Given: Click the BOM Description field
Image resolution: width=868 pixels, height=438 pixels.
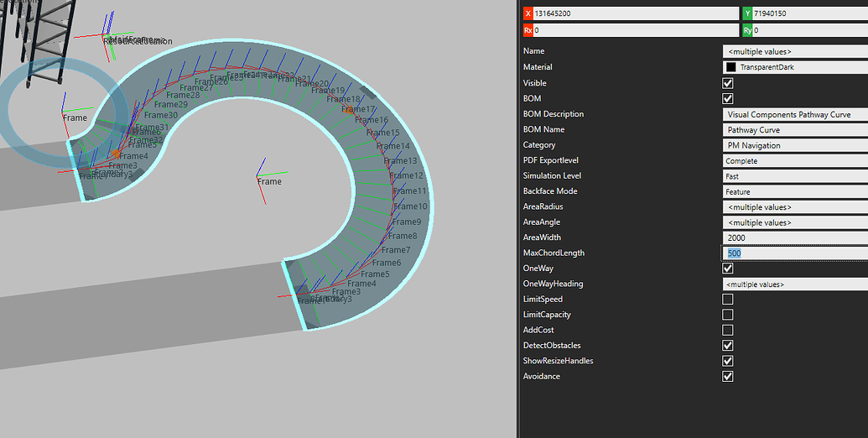Looking at the screenshot, I should 795,115.
